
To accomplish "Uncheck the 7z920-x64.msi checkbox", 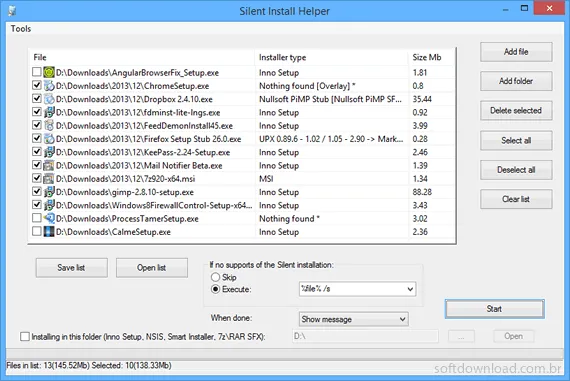I will pyautogui.click(x=36, y=178).
